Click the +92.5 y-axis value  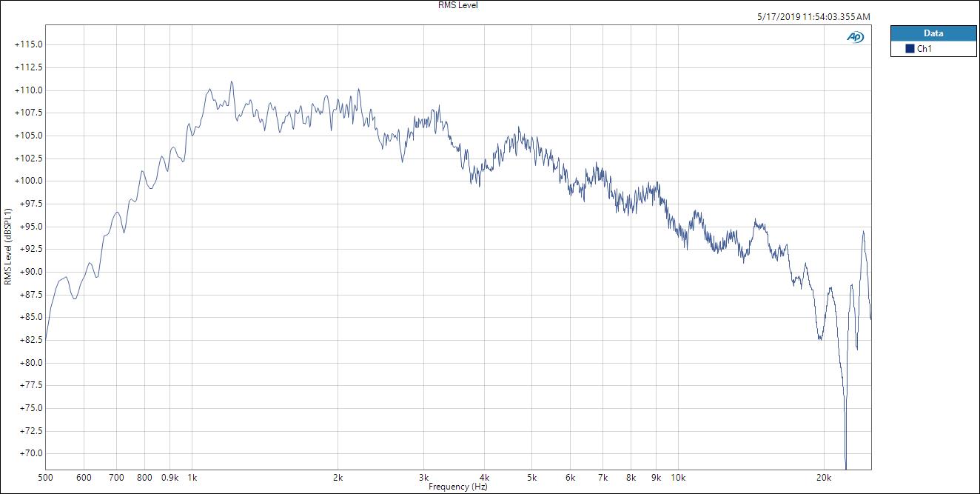(x=31, y=249)
